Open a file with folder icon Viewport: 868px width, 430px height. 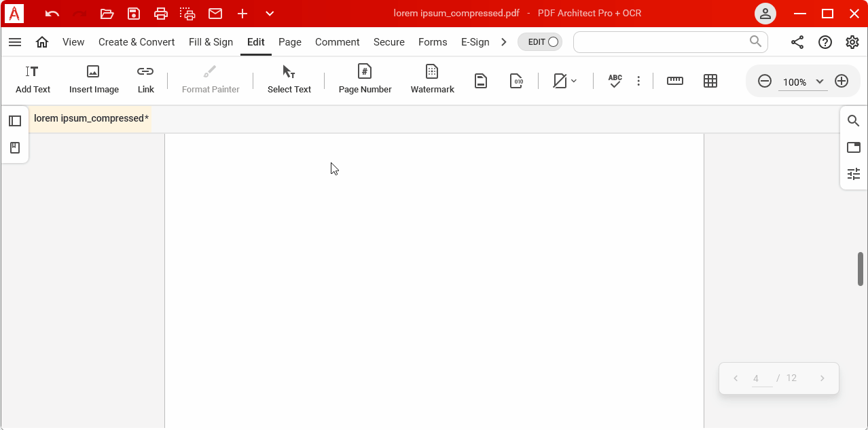click(x=107, y=14)
